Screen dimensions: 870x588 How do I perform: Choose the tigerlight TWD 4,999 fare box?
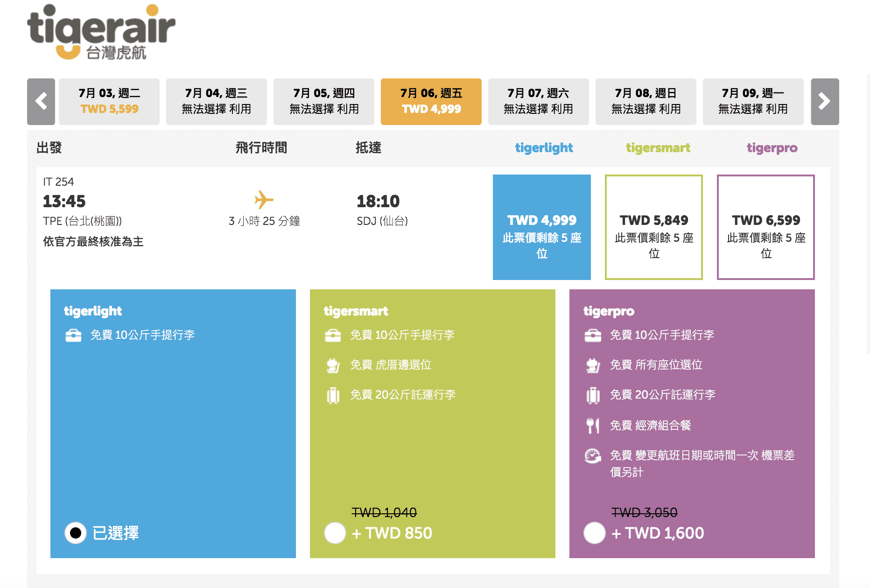542,227
